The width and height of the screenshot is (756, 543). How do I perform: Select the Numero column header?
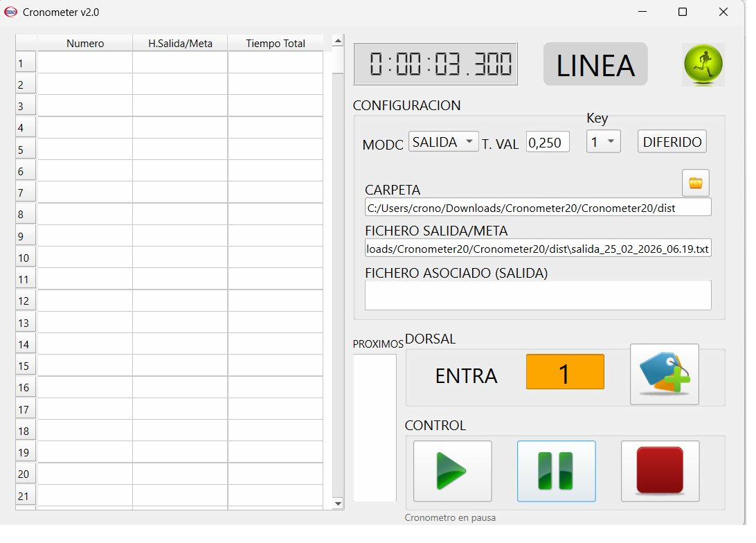point(85,44)
